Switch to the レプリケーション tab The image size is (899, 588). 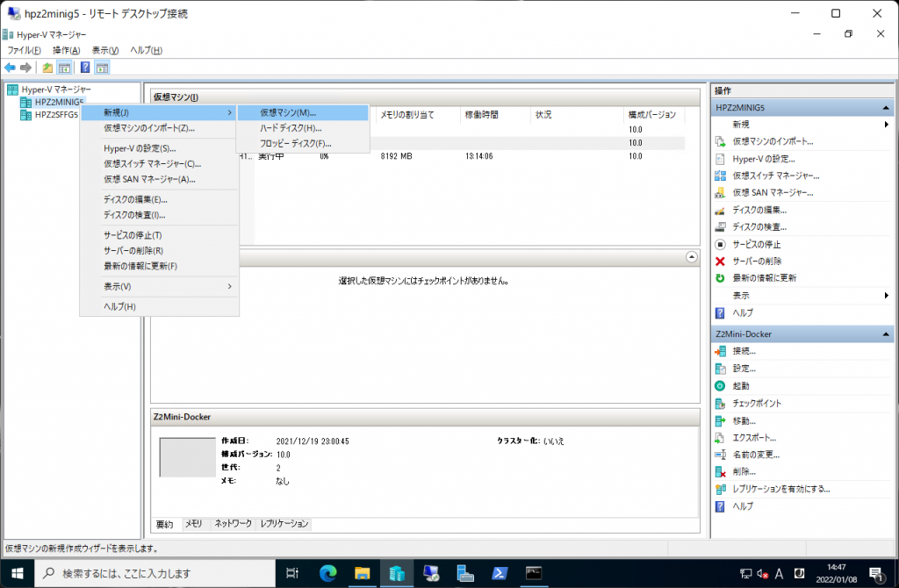tap(284, 524)
